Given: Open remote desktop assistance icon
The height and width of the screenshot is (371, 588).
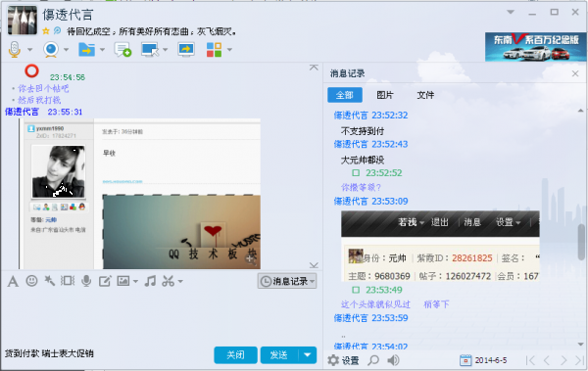Looking at the screenshot, I should (150, 49).
